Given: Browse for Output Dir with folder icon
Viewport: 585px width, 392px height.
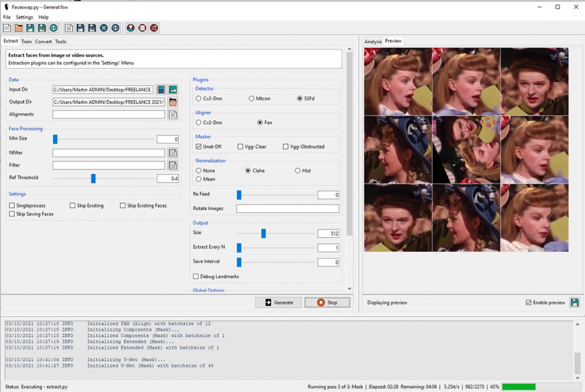Looking at the screenshot, I should coord(173,102).
